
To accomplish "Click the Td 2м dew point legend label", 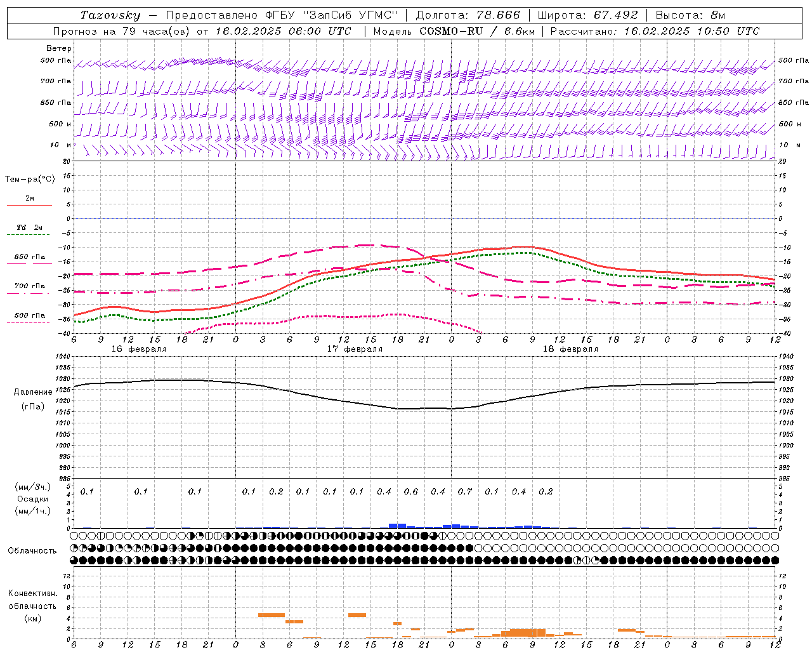I will [x=30, y=227].
